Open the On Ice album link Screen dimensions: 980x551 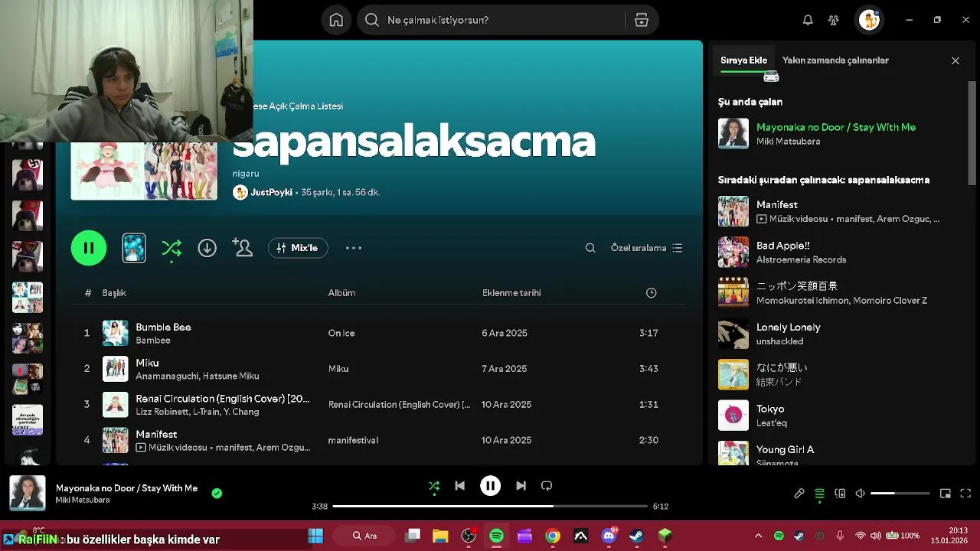click(341, 333)
